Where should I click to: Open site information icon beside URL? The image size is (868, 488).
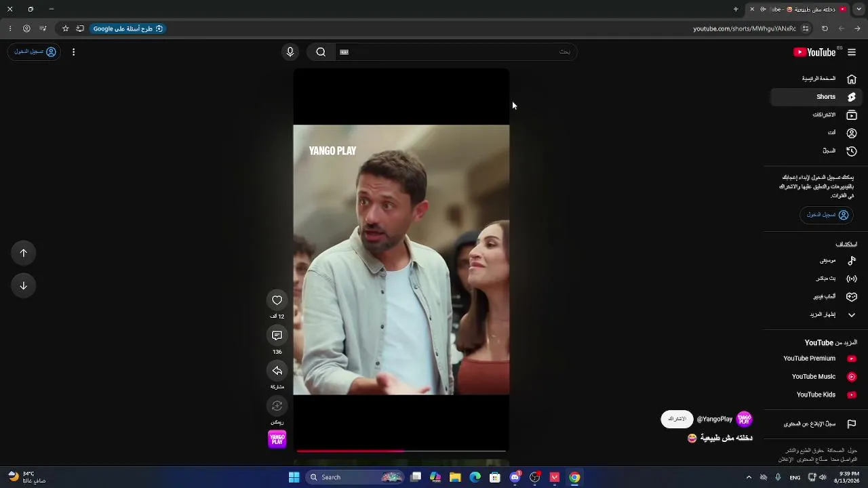(x=806, y=28)
